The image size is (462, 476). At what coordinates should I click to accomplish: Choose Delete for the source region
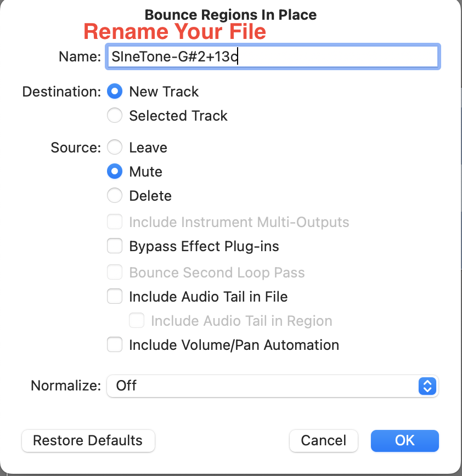pyautogui.click(x=115, y=196)
